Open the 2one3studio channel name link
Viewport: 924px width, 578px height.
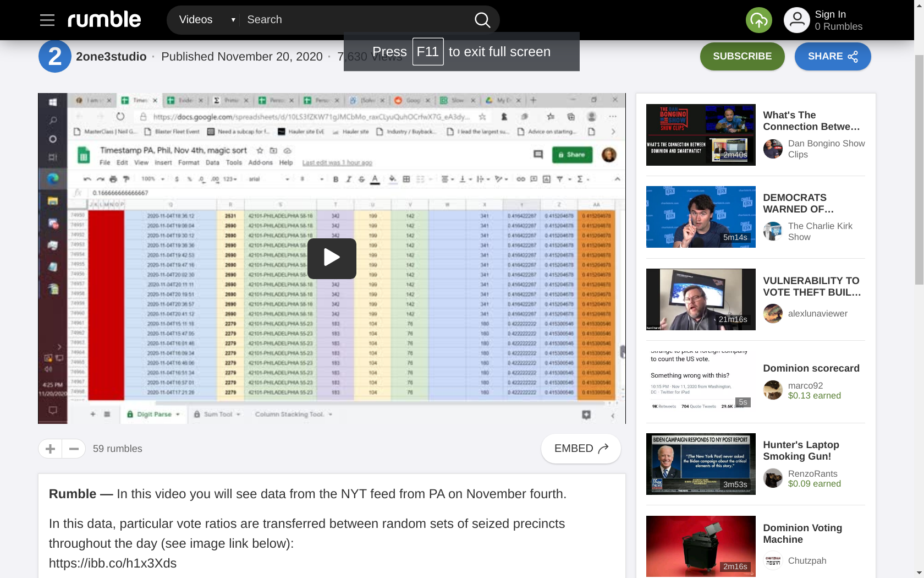point(111,57)
